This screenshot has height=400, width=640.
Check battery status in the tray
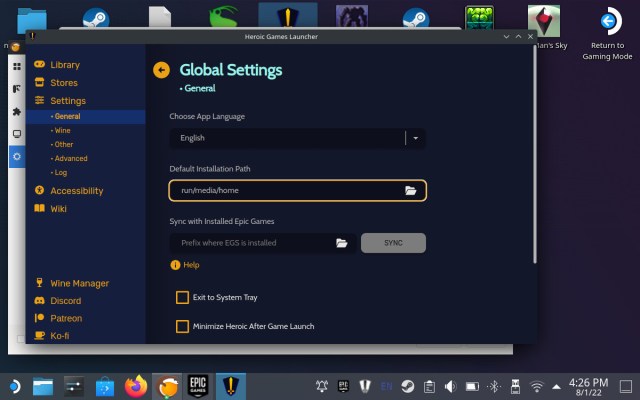coord(472,386)
